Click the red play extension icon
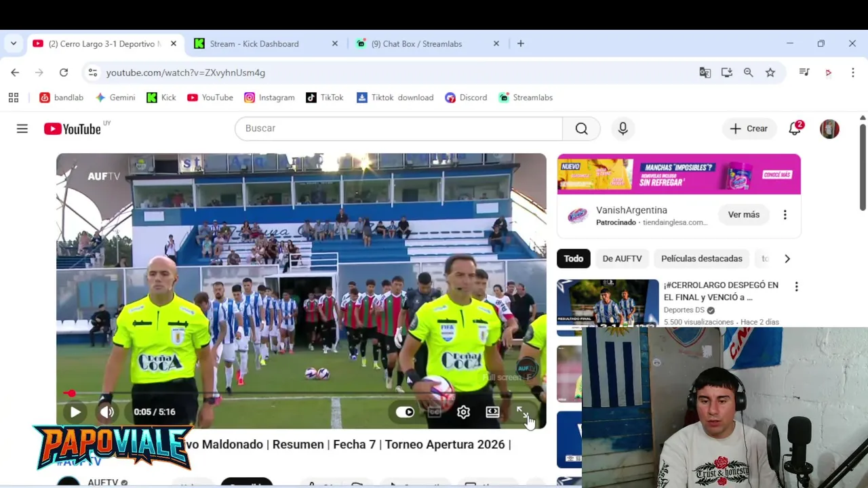The width and height of the screenshot is (868, 488). (828, 73)
